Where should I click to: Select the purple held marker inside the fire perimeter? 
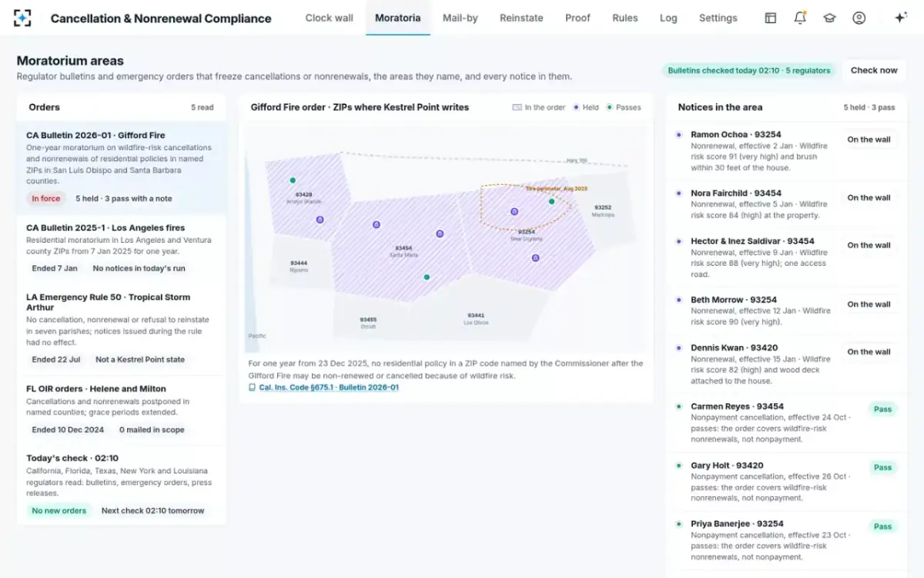pyautogui.click(x=514, y=211)
